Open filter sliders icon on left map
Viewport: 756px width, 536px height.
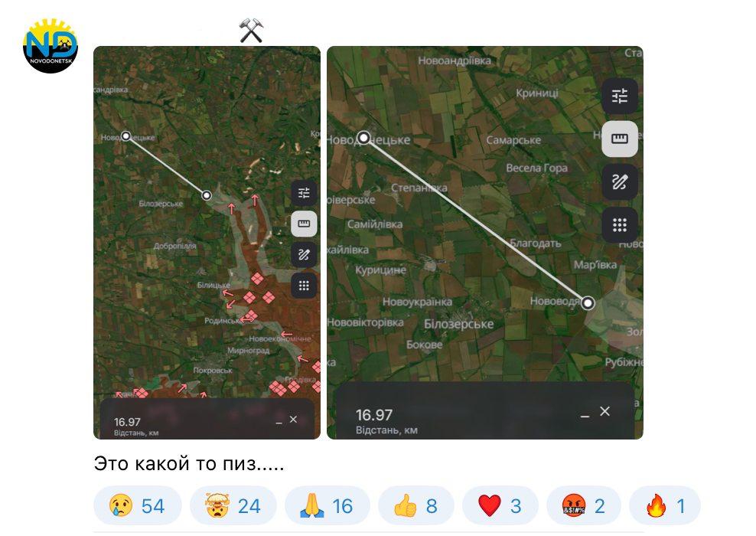[304, 194]
